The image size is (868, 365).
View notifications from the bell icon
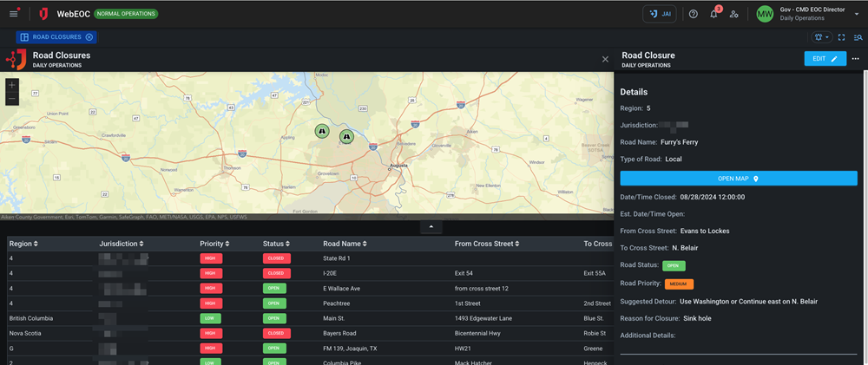(x=713, y=14)
